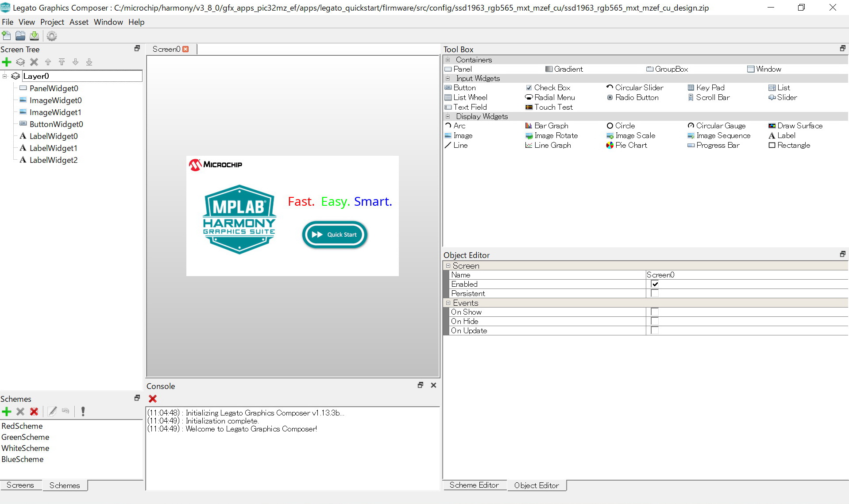Select the Circular Gauge widget tool
Image resolution: width=849 pixels, height=504 pixels.
[x=717, y=126]
